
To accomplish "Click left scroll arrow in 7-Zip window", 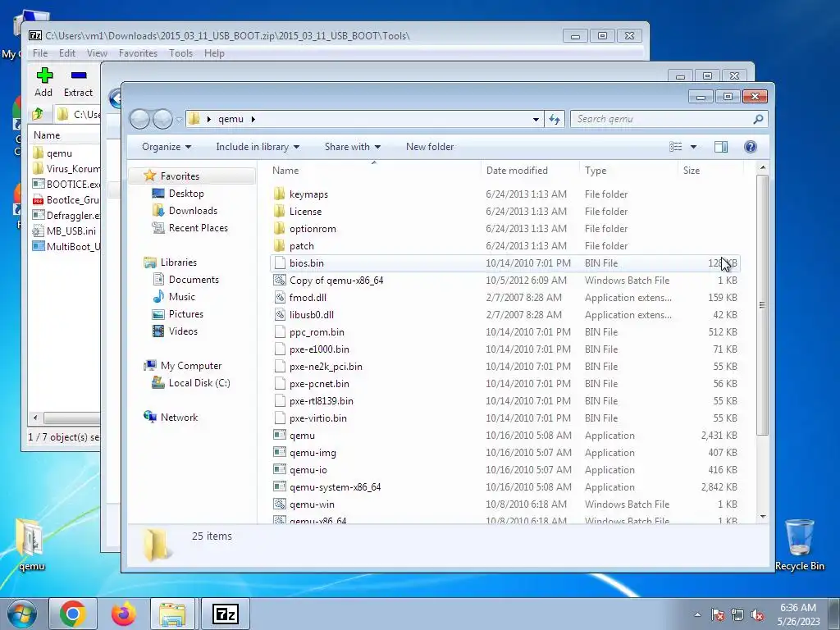I will pyautogui.click(x=35, y=418).
